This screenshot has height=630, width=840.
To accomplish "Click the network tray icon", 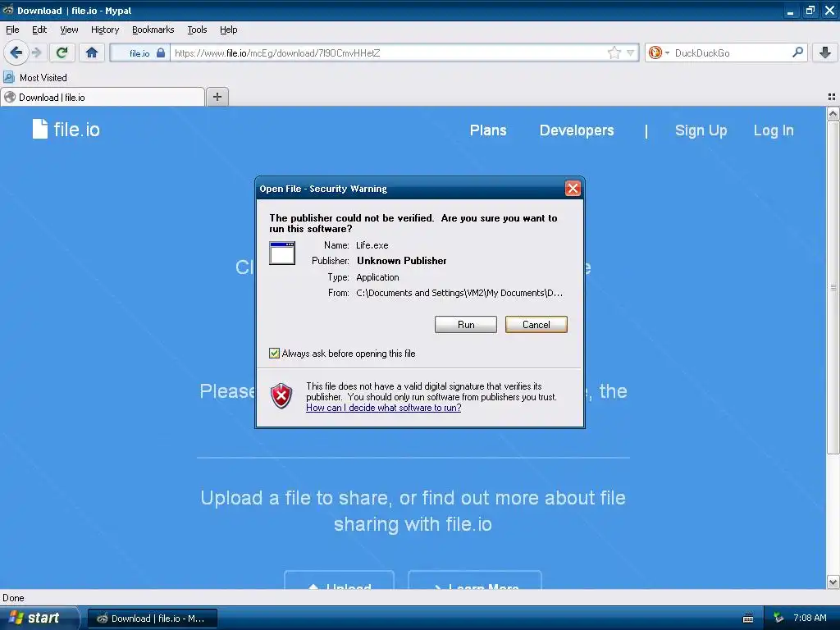I will 779,619.
